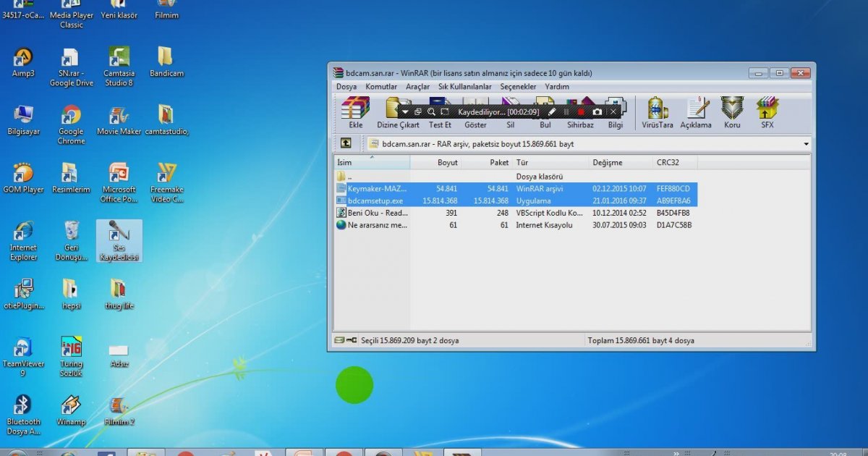
Task: Stop the recording with the red button
Action: (x=581, y=112)
